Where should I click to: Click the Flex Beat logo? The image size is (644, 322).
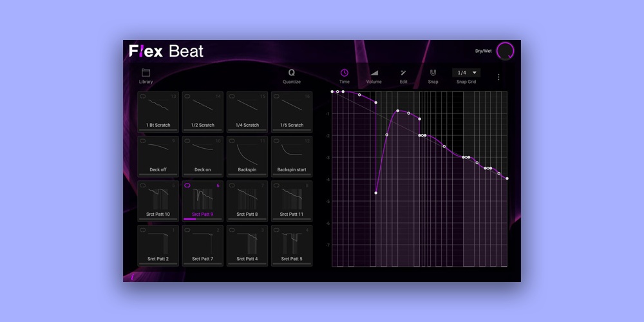pyautogui.click(x=166, y=51)
